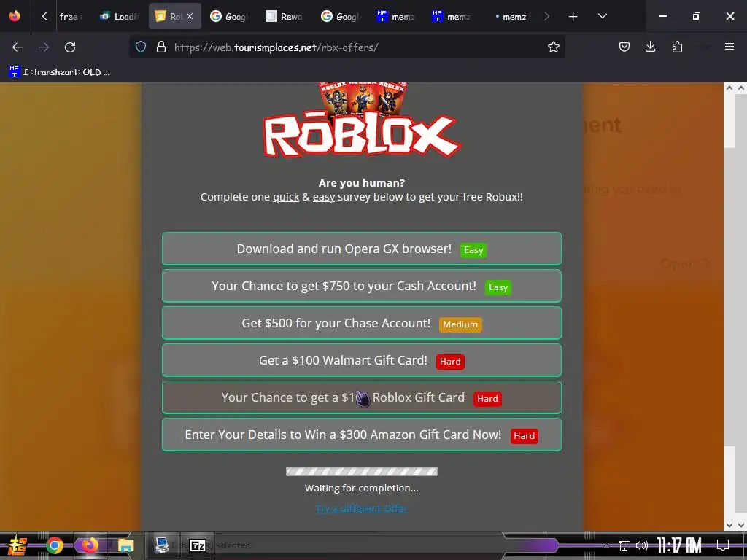Select Roblox Gift Card offer
Image resolution: width=747 pixels, height=560 pixels.
[x=362, y=397]
